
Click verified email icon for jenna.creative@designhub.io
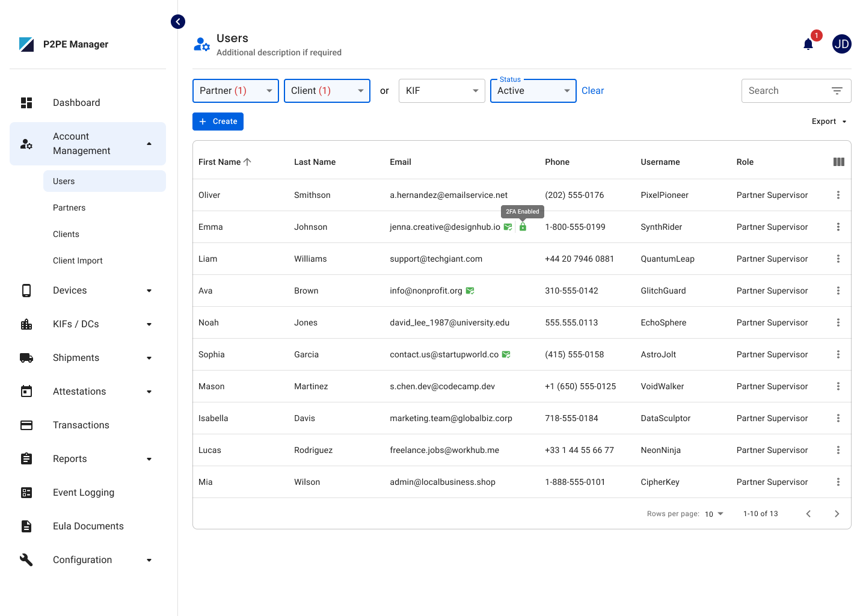click(508, 227)
